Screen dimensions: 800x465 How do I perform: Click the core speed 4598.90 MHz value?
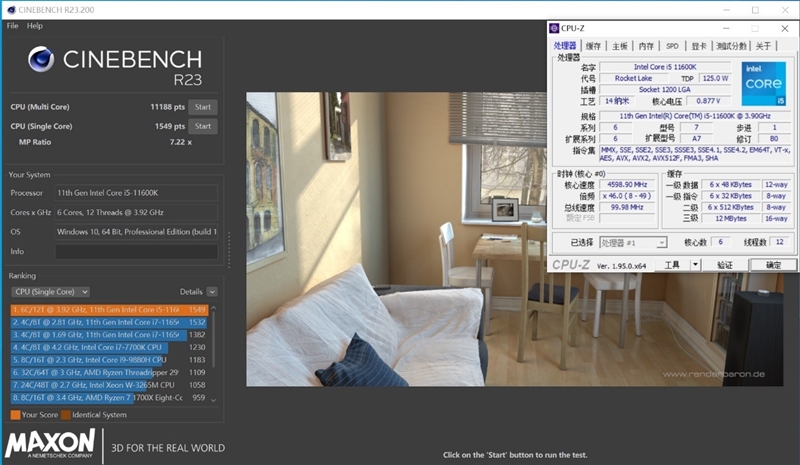tap(627, 185)
